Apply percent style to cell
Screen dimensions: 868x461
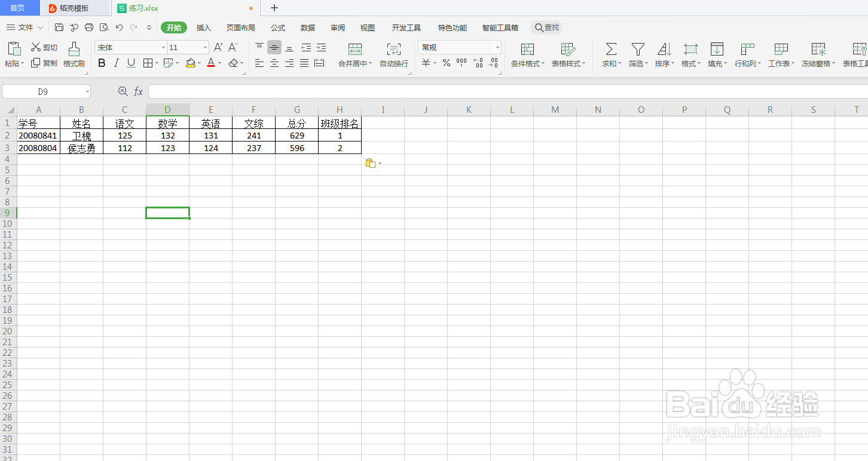tap(447, 63)
